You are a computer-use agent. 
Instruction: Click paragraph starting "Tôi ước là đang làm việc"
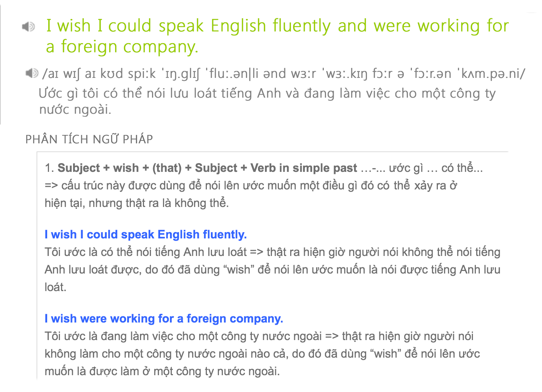[x=262, y=354]
